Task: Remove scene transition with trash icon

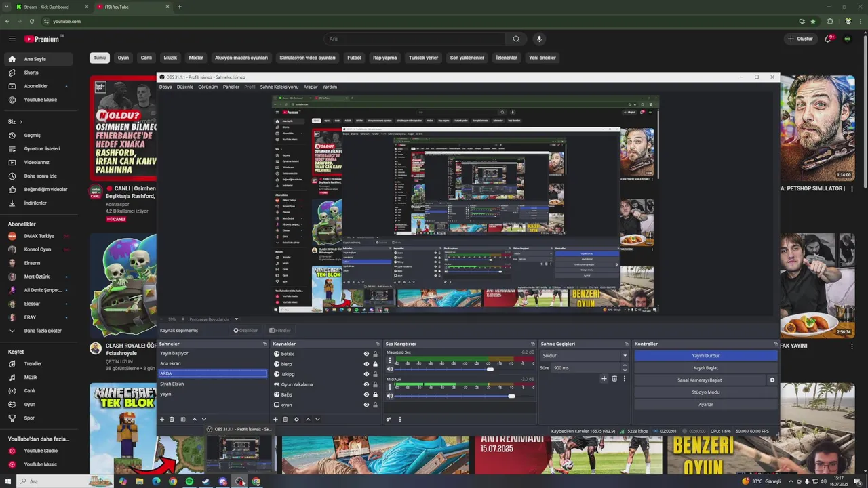Action: coord(614,378)
